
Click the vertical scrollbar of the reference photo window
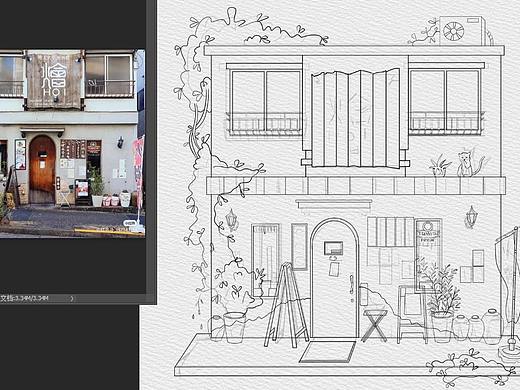(151, 147)
